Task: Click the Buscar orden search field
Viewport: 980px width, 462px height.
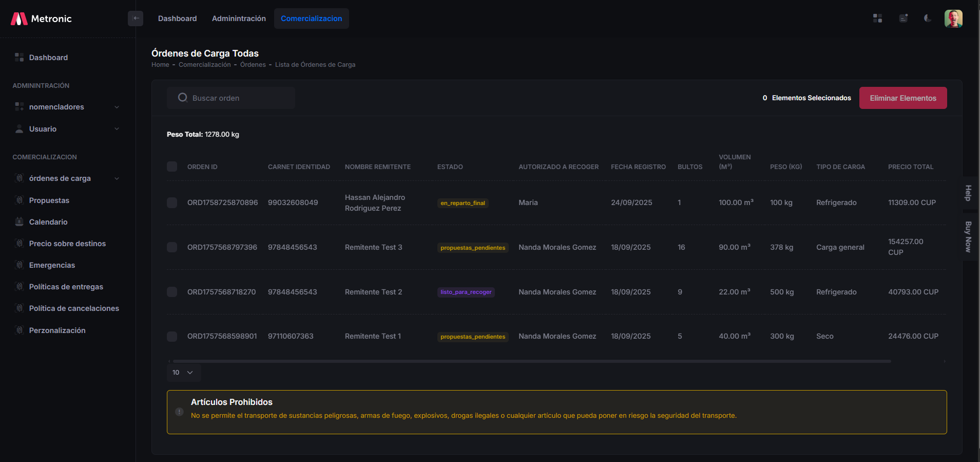Action: tap(236, 98)
